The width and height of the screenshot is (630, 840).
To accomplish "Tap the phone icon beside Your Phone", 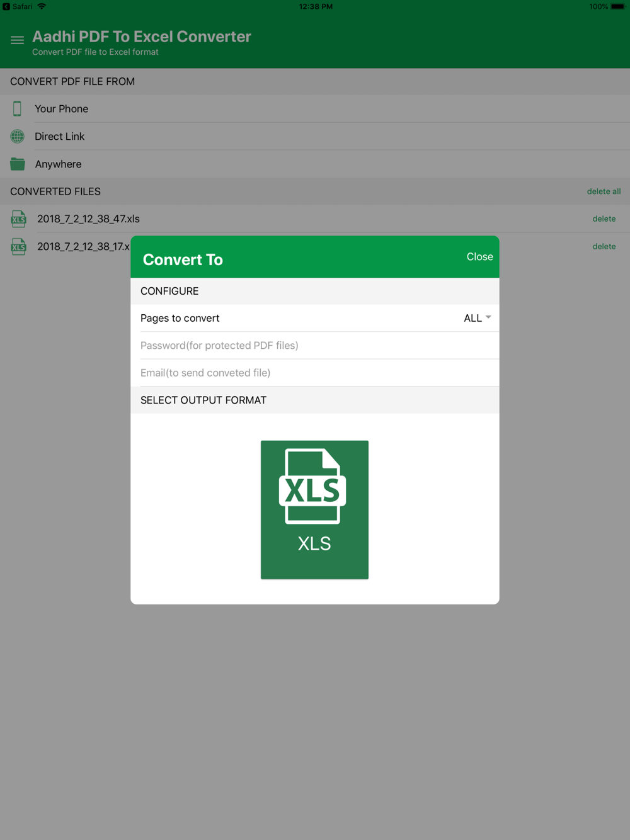I will point(18,108).
